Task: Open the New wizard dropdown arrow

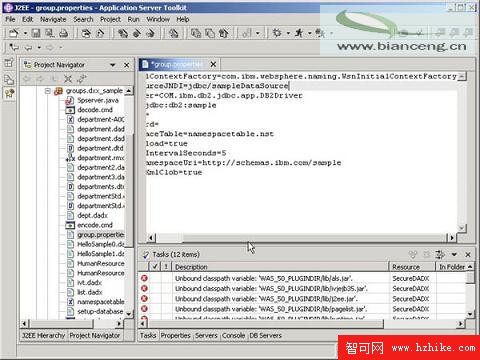Action: [25, 33]
